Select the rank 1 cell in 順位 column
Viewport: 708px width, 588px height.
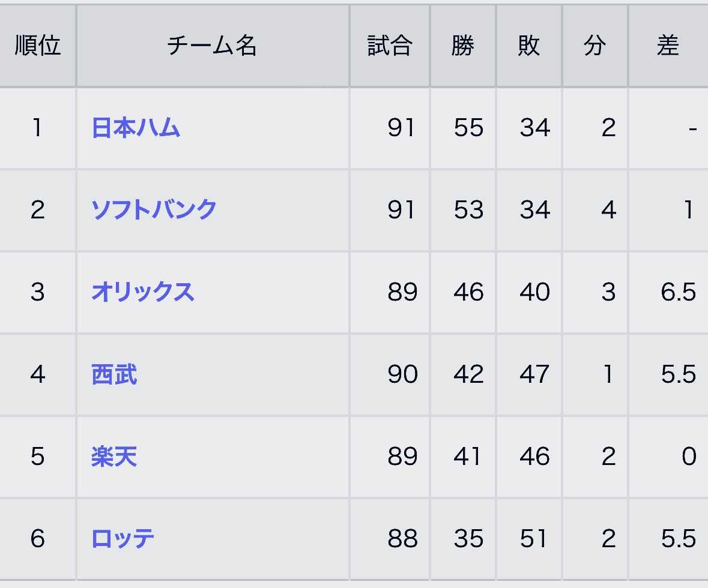coord(38,128)
